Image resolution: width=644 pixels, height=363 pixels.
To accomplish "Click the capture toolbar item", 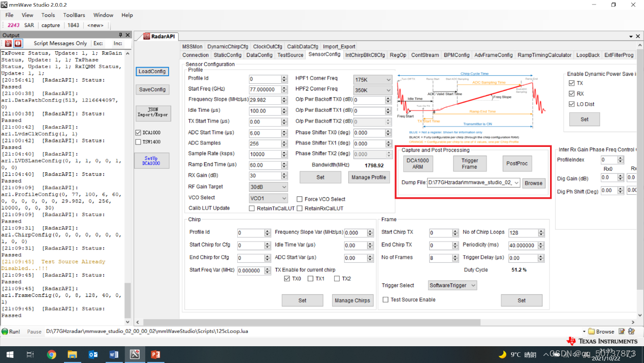I will tap(51, 25).
